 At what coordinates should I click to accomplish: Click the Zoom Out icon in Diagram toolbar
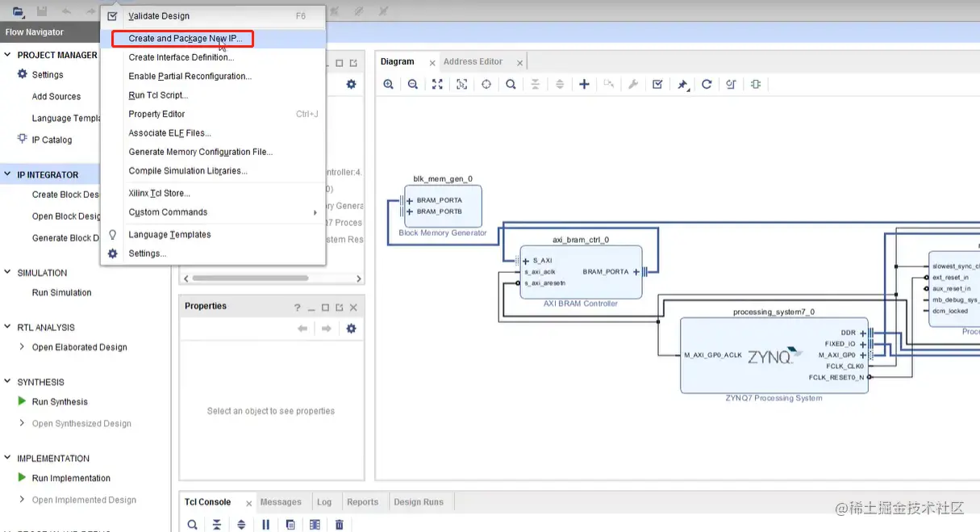point(413,84)
